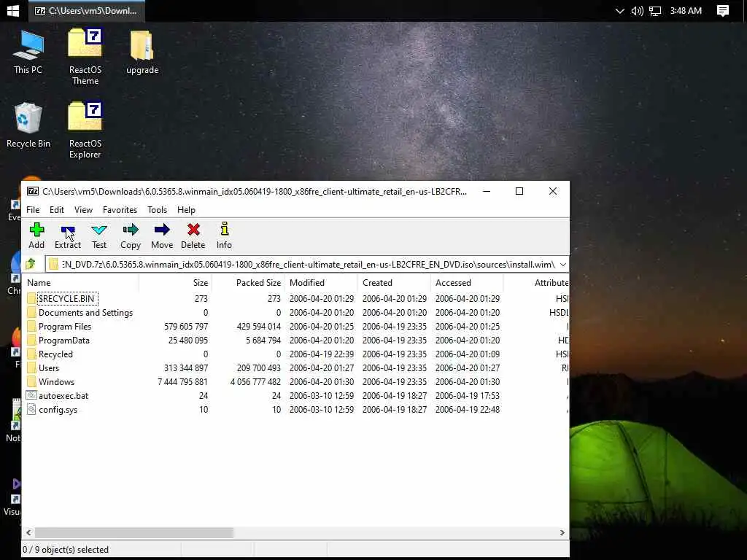Click Recycled modified date 2006-04-19 22:39

pyautogui.click(x=322, y=354)
